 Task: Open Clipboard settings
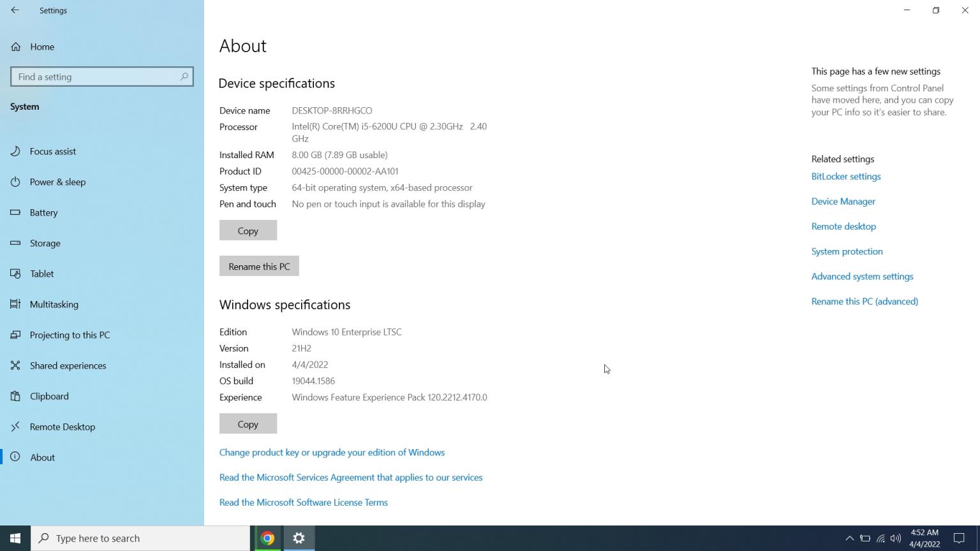click(49, 396)
